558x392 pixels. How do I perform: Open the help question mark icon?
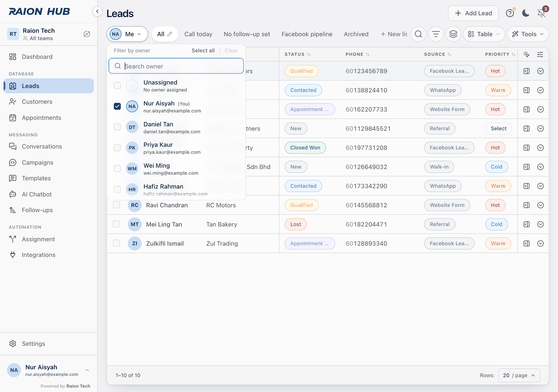(x=510, y=13)
